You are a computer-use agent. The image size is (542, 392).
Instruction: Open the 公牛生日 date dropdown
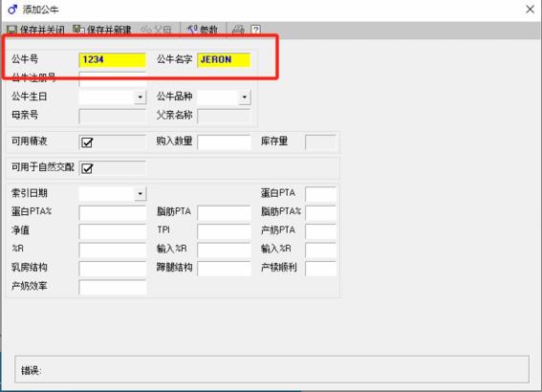[140, 98]
